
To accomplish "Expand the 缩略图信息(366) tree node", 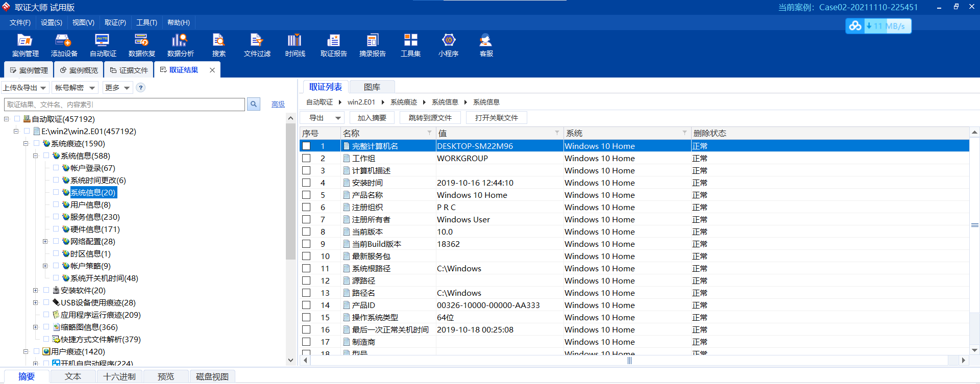I will (x=35, y=327).
